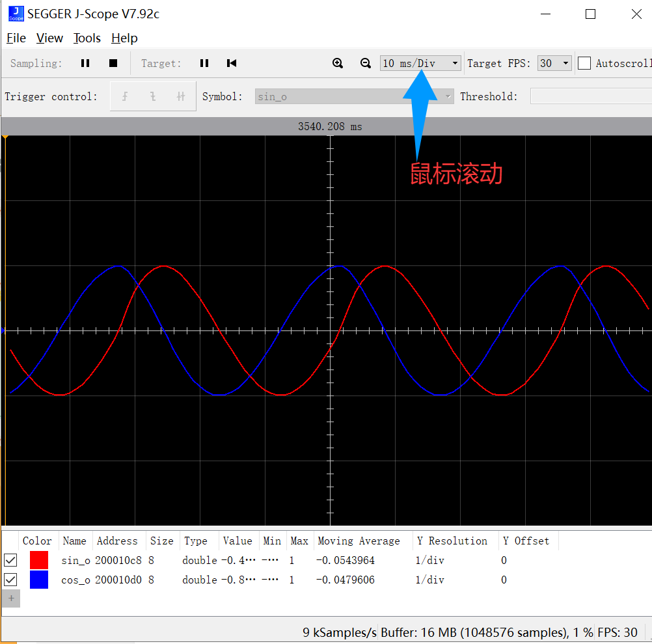The width and height of the screenshot is (652, 644).
Task: Select the sin_o name cell
Action: coord(75,561)
